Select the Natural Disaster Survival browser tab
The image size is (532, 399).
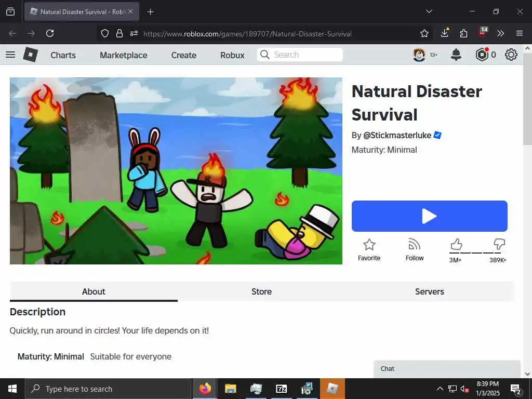coord(82,11)
